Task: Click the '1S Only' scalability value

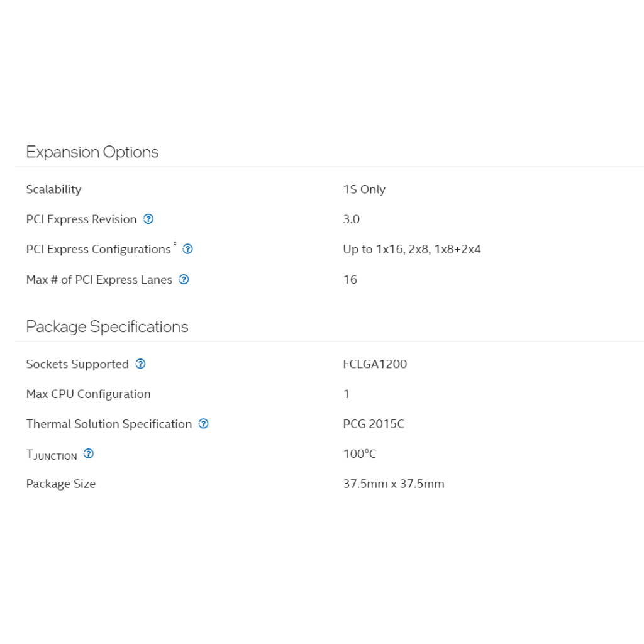Action: point(364,189)
